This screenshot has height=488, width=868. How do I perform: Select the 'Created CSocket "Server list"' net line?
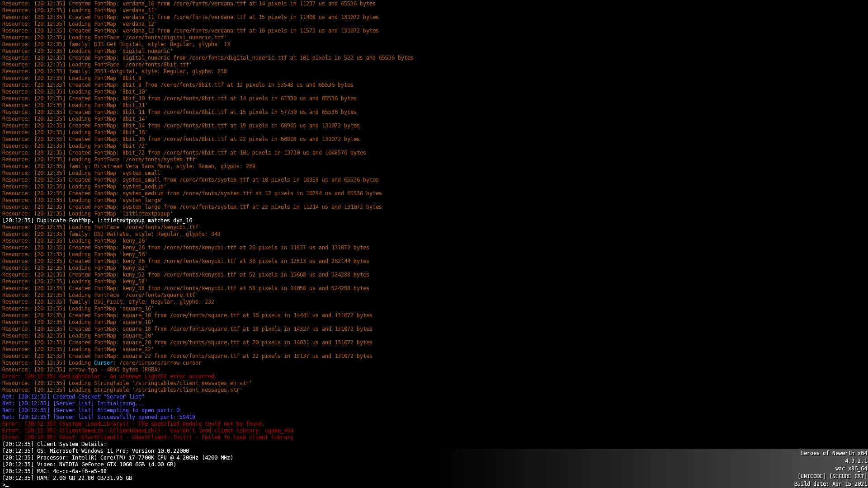pyautogui.click(x=73, y=397)
